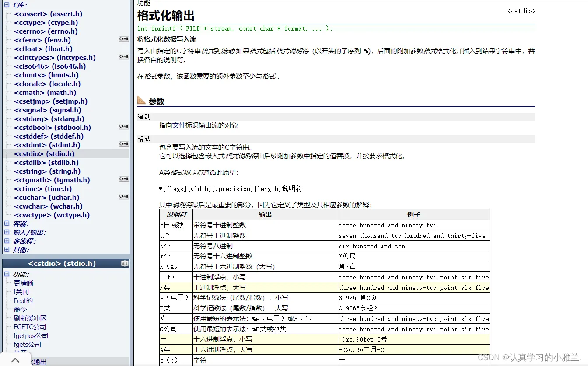Click the C++11 badge beside <cstdbool>
The image size is (588, 366).
[124, 127]
